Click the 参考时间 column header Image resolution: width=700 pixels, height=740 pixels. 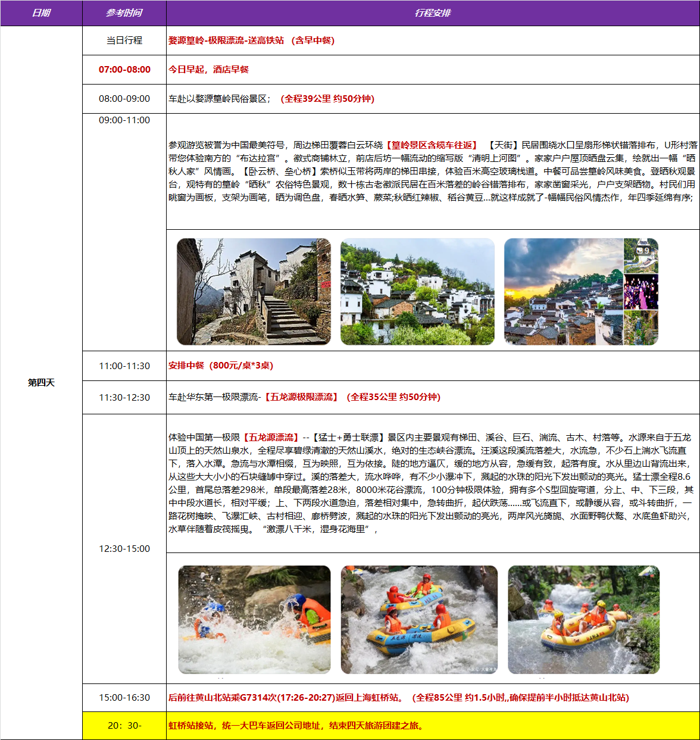tap(124, 13)
